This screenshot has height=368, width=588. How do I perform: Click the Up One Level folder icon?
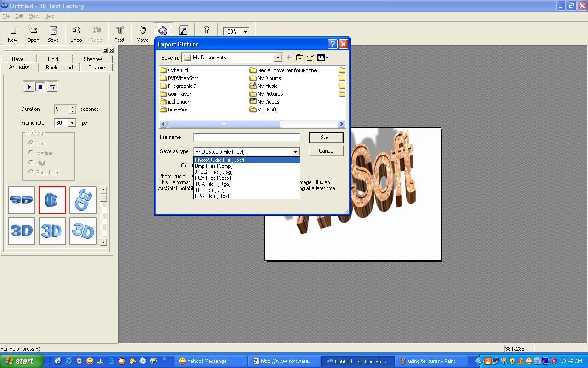pyautogui.click(x=300, y=57)
